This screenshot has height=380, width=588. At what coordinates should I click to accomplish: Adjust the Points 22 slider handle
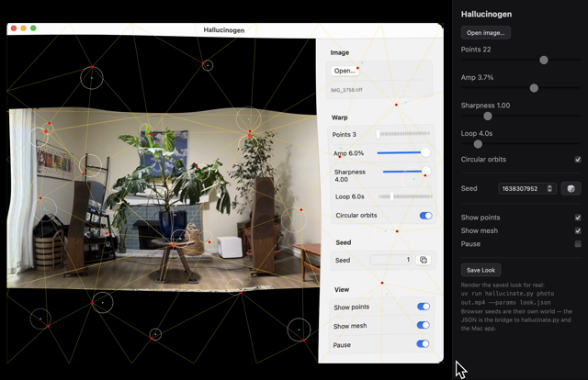click(543, 60)
